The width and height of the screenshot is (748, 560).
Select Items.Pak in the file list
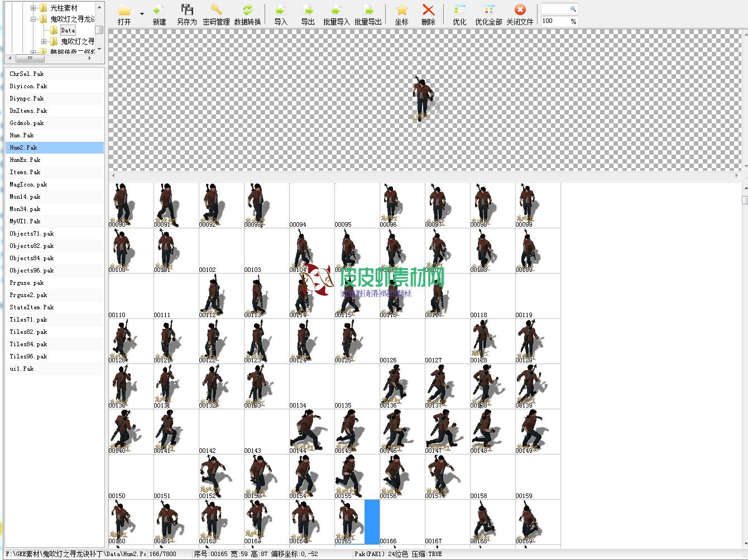pos(25,172)
